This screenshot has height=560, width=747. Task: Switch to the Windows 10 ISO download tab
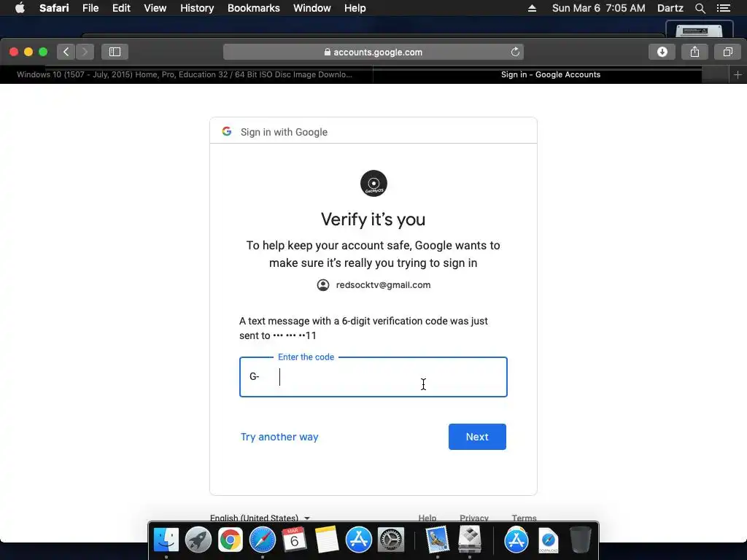coord(186,75)
